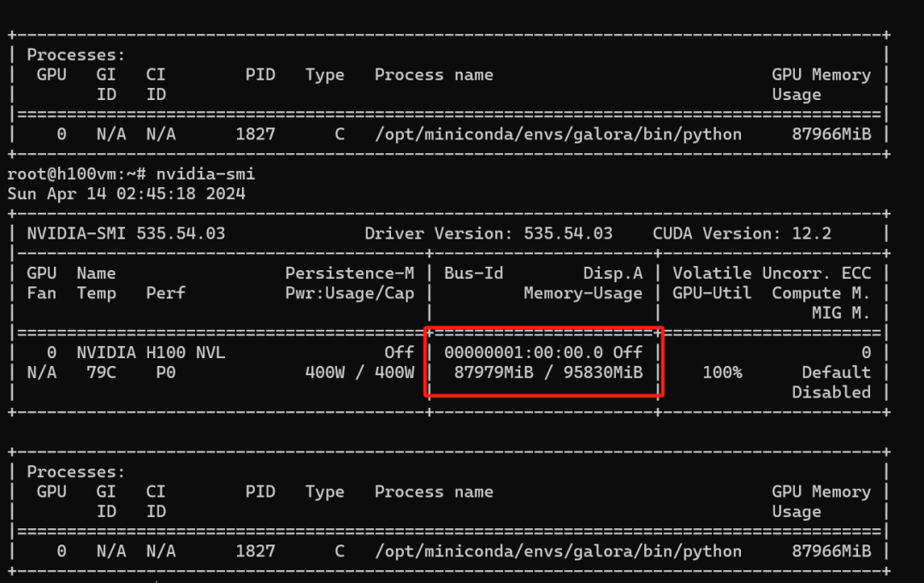Click the timestamp Sun Apr 14 02:45:18 2024
The width and height of the screenshot is (924, 583).
127,193
